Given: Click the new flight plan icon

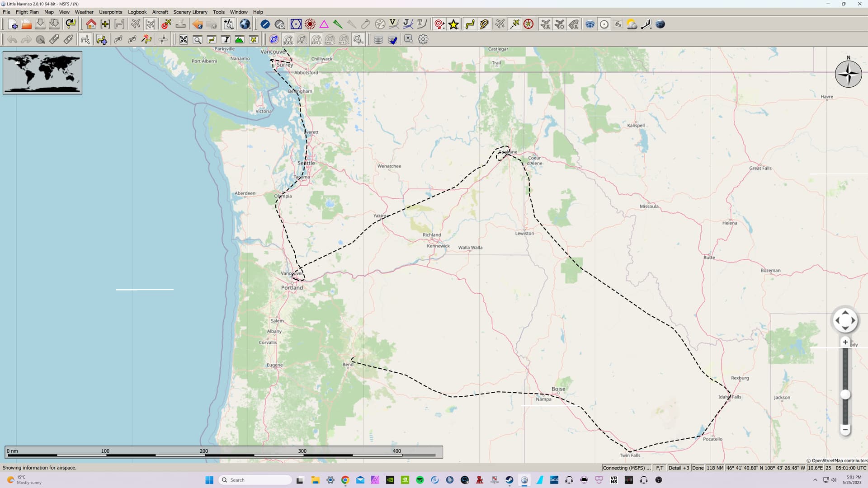Looking at the screenshot, I should 12,24.
